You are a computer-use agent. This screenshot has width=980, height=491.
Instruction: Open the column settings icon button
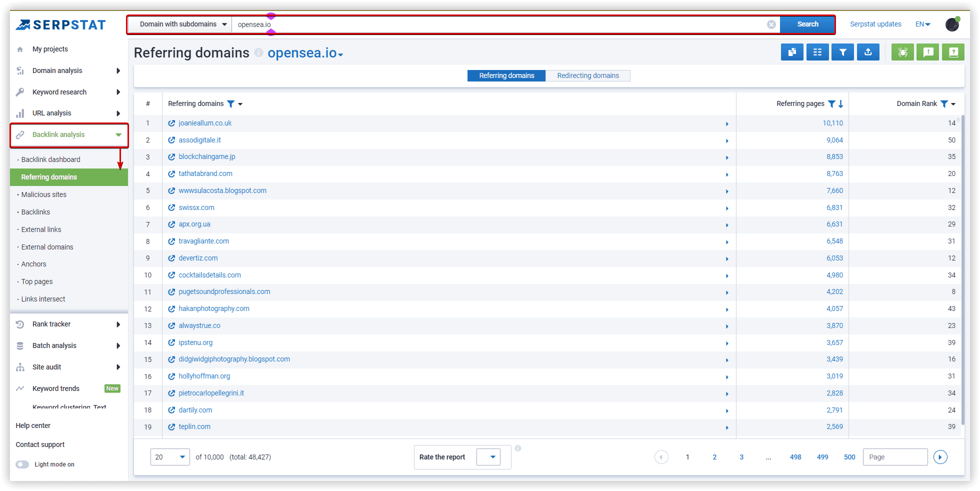coord(817,52)
